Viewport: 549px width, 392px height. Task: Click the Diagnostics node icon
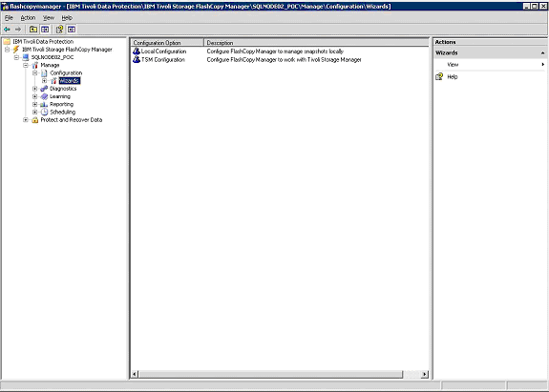click(x=44, y=89)
